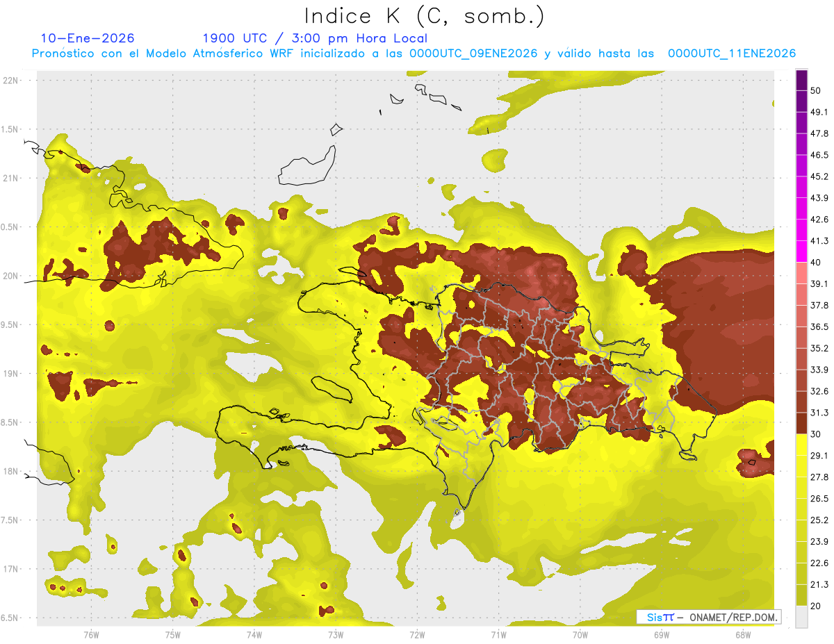Screen dimensions: 834x644
Task: Click legend value "41.3"
Action: pos(819,241)
